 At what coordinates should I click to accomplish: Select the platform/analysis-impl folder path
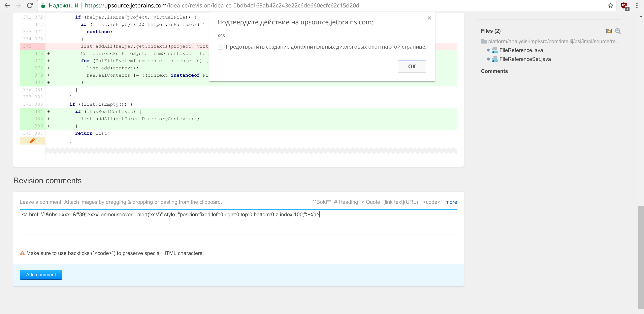[554, 41]
